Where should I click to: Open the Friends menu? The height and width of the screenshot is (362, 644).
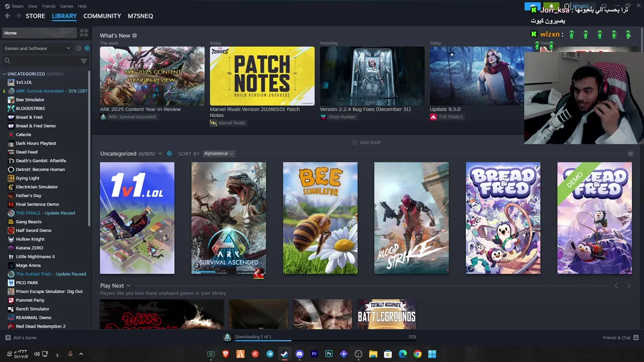pos(49,6)
